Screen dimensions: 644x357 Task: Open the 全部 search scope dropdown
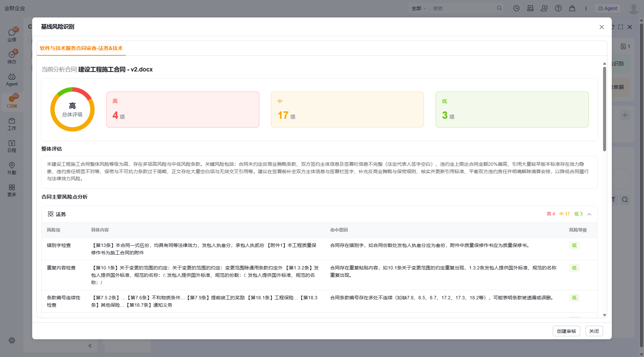pyautogui.click(x=419, y=8)
